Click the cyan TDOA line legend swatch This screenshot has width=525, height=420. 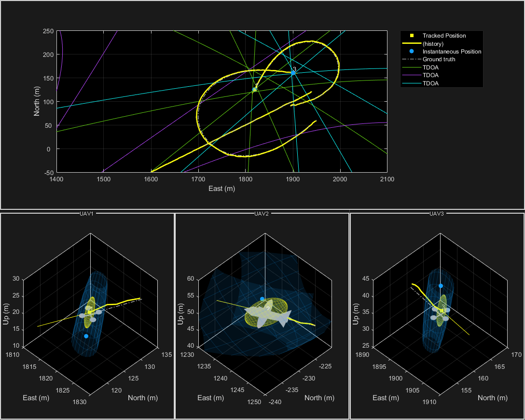pos(411,83)
